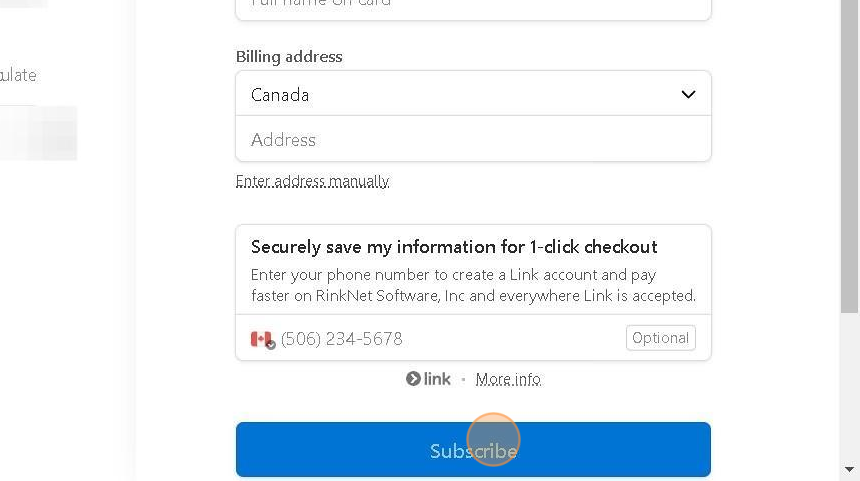Image resolution: width=860 pixels, height=481 pixels.
Task: Click the Billing address label
Action: [x=289, y=56]
